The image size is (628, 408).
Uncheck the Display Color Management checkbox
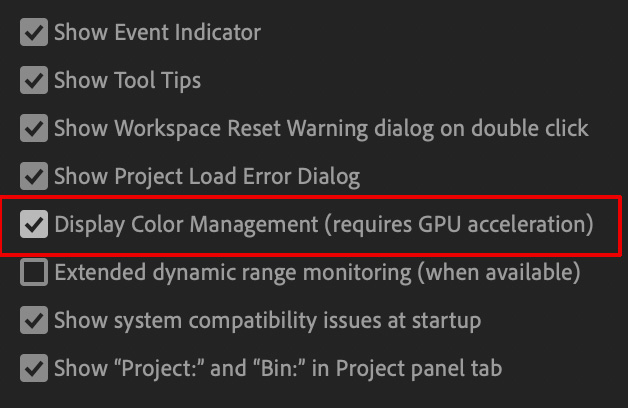(x=34, y=224)
